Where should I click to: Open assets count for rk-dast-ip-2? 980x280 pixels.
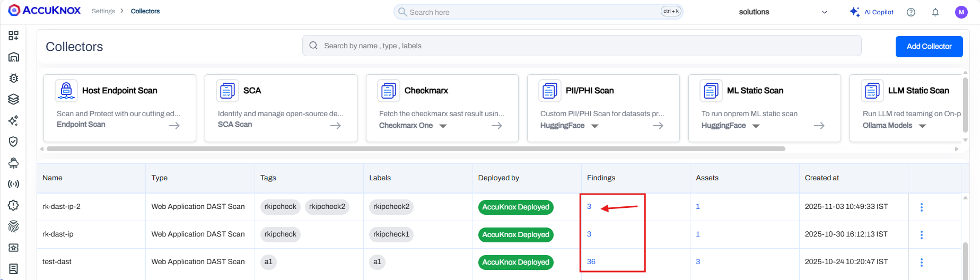tap(698, 206)
